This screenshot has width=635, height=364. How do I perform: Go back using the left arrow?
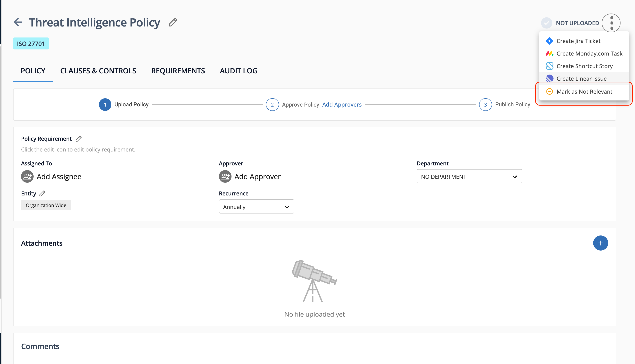18,22
